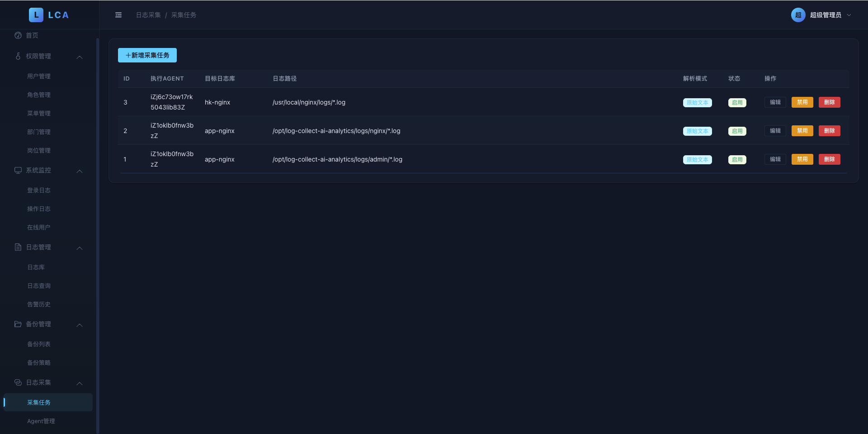Delete the hk-nginx collection task

(830, 102)
